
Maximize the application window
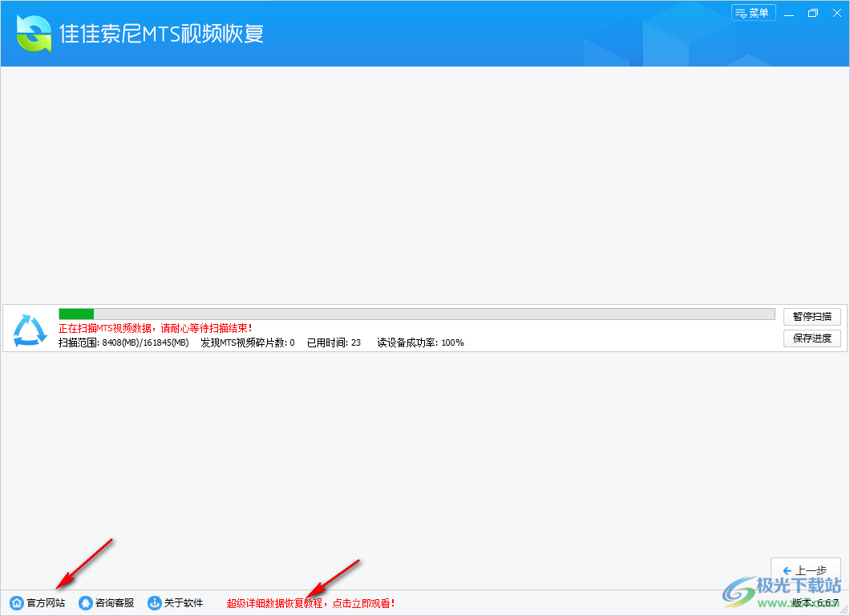click(813, 13)
